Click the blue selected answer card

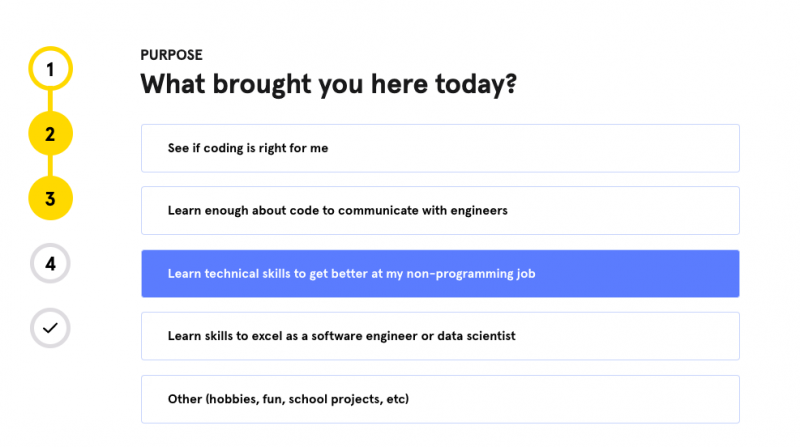pyautogui.click(x=440, y=274)
